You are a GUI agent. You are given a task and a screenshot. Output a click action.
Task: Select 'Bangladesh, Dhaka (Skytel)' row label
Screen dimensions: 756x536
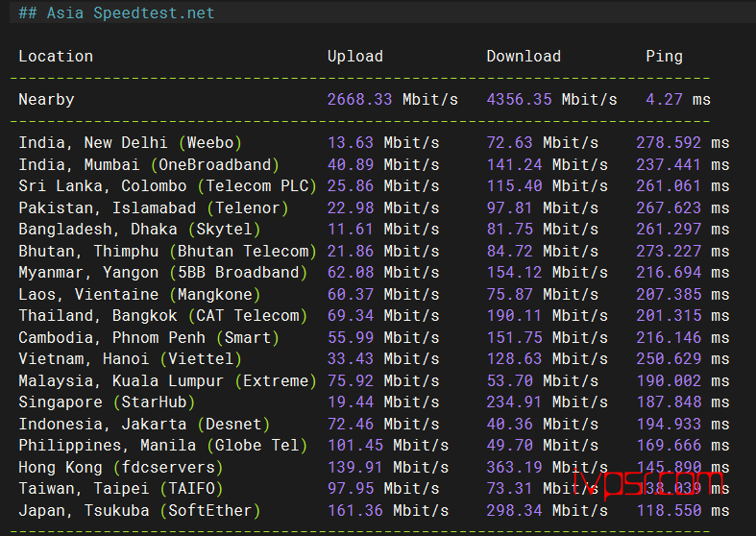point(140,230)
